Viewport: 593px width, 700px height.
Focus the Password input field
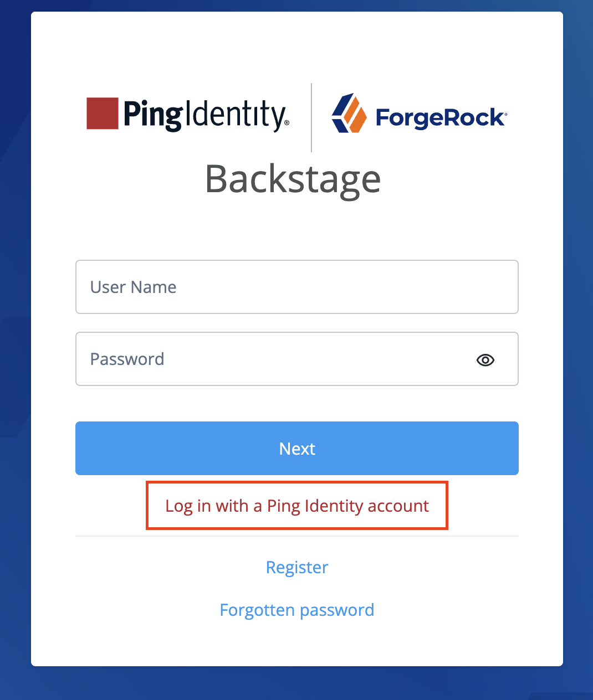tap(277, 359)
